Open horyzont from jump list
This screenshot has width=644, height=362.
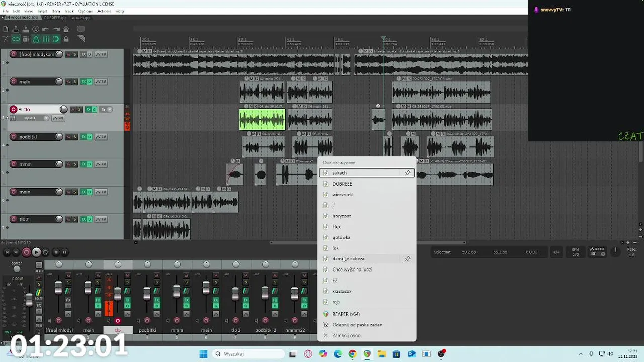pyautogui.click(x=366, y=216)
